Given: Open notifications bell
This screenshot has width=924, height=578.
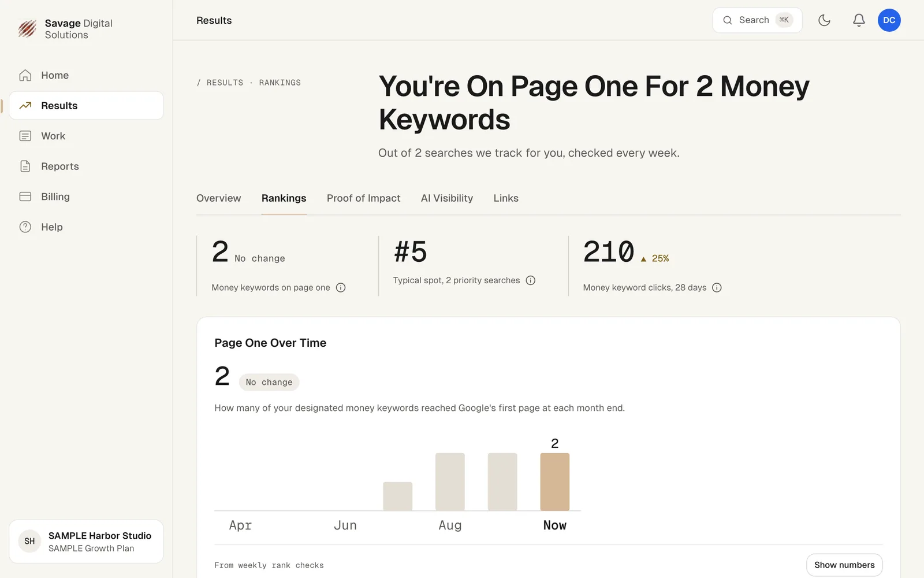Looking at the screenshot, I should click(x=859, y=20).
